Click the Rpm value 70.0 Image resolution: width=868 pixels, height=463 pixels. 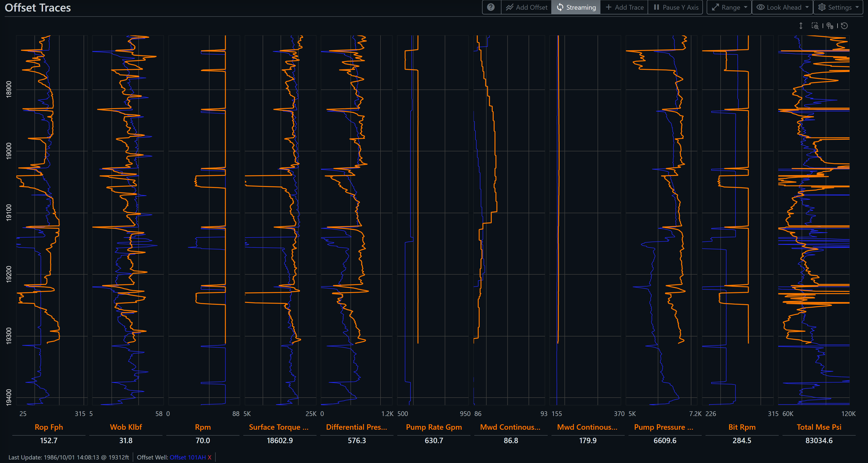coord(203,440)
